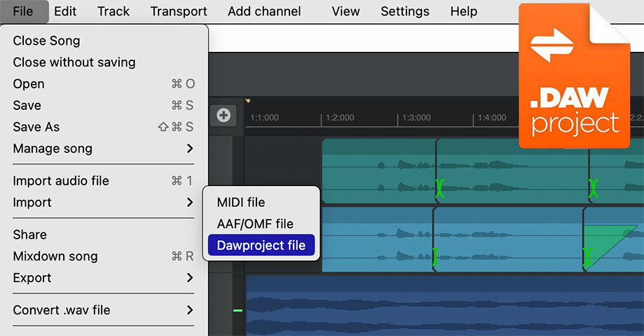Click the green crossfade marker on blue track
Viewport: 644px width, 336px height.
[437, 257]
